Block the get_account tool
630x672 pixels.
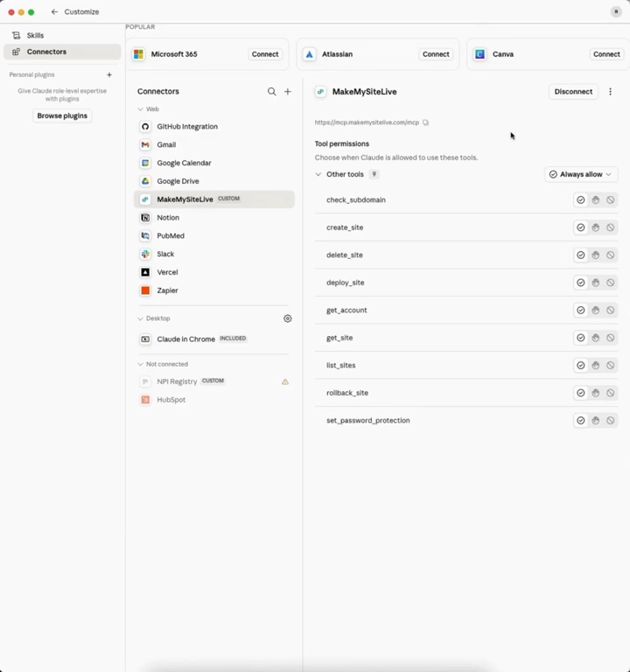tap(610, 311)
